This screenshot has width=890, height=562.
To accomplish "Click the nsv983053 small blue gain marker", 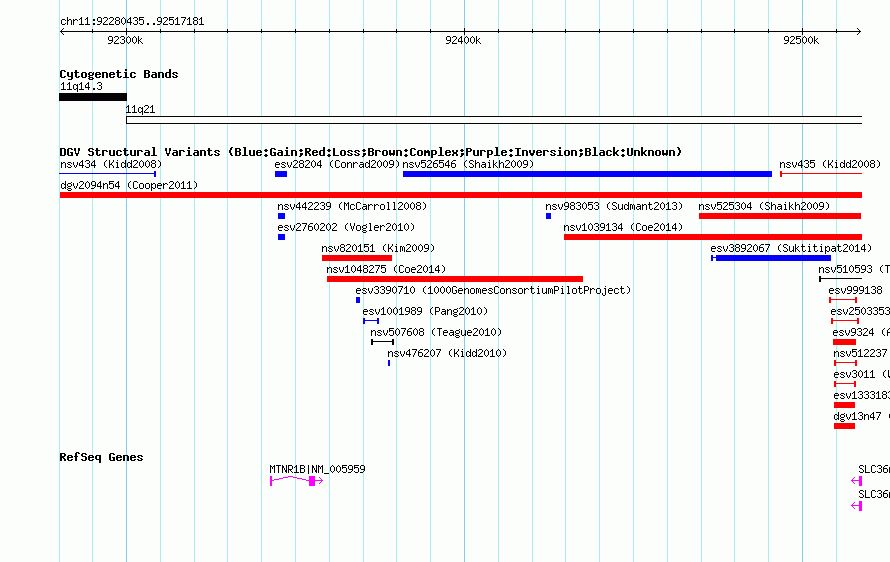I will (x=548, y=216).
